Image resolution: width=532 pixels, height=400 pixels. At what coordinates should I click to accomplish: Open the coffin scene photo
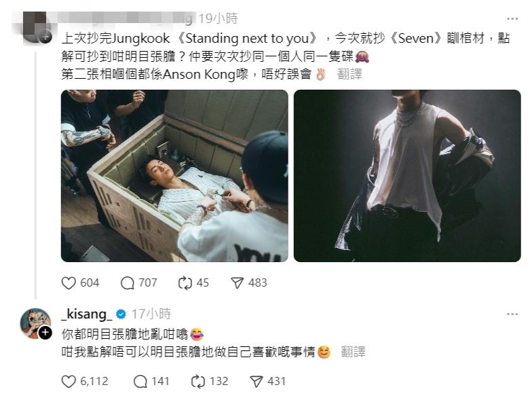click(x=174, y=176)
